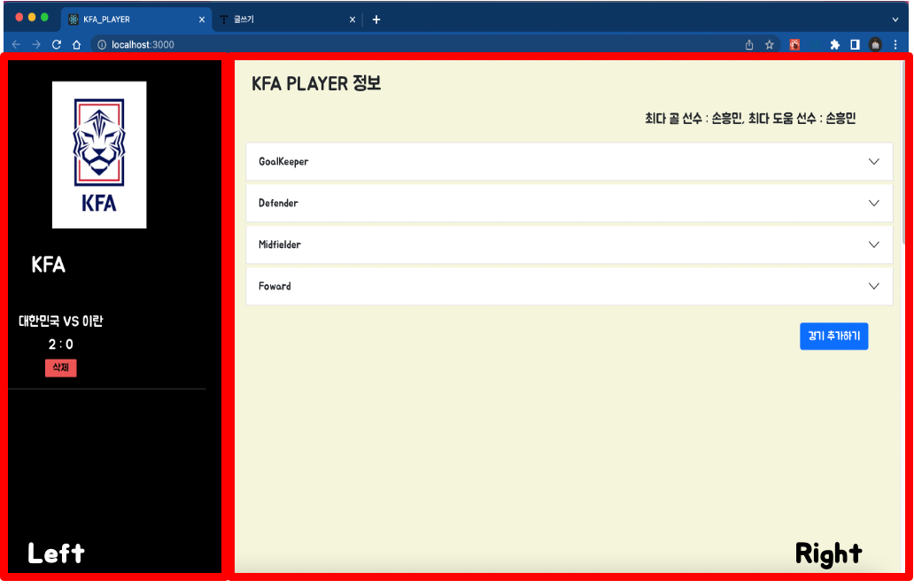914x588 pixels.
Task: Click the red macOS close window button
Action: click(x=19, y=18)
